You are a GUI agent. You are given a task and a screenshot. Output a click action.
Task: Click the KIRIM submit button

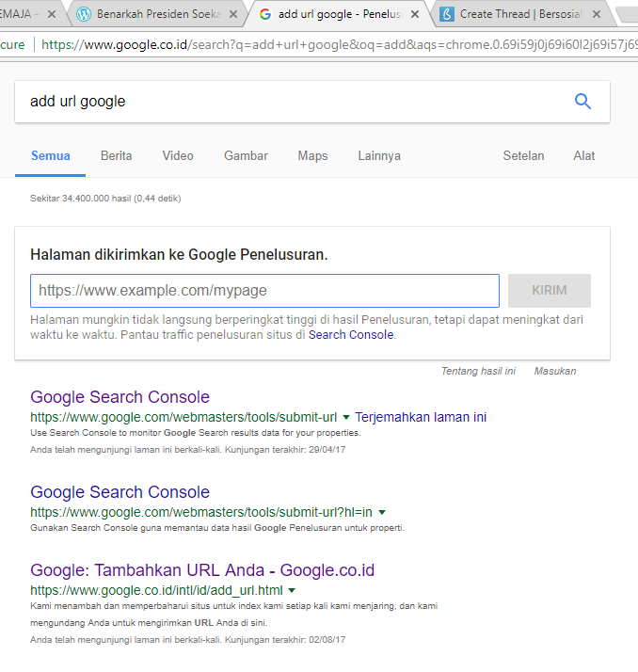pos(550,291)
